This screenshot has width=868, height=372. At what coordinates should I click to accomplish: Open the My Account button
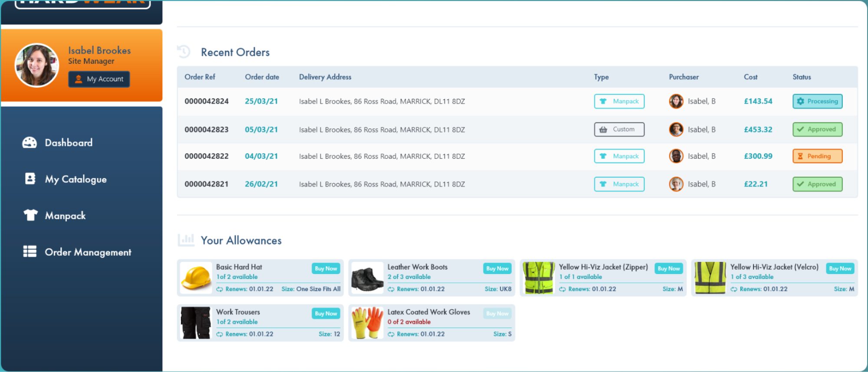pos(99,79)
